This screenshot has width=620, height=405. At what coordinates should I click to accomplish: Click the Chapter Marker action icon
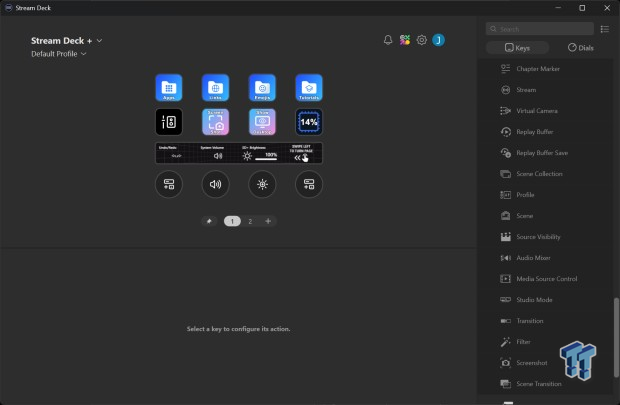pyautogui.click(x=505, y=69)
